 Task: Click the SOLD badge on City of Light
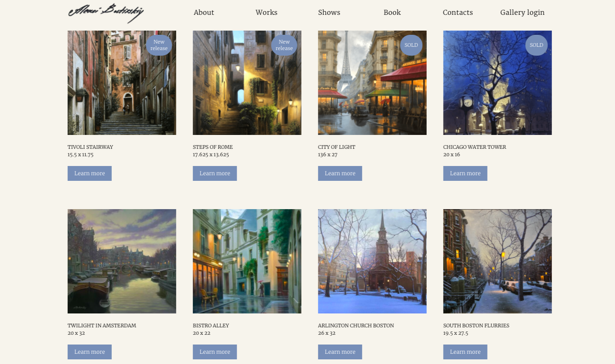click(x=411, y=45)
